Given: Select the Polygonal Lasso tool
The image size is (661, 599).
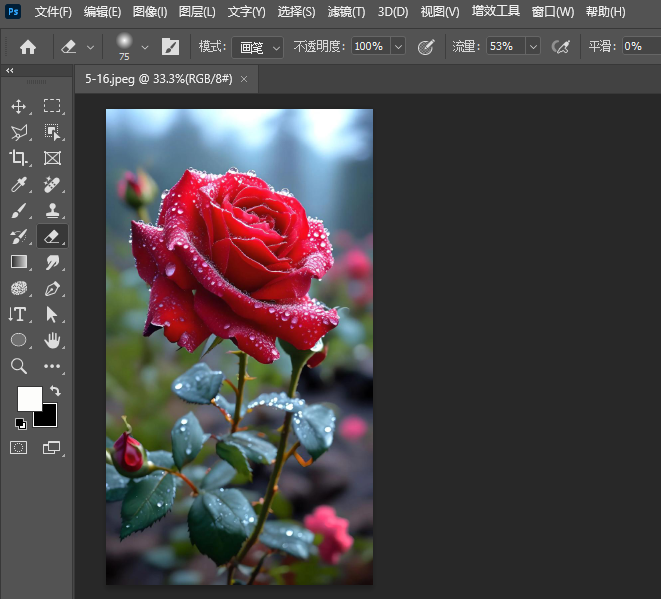Looking at the screenshot, I should click(x=19, y=132).
